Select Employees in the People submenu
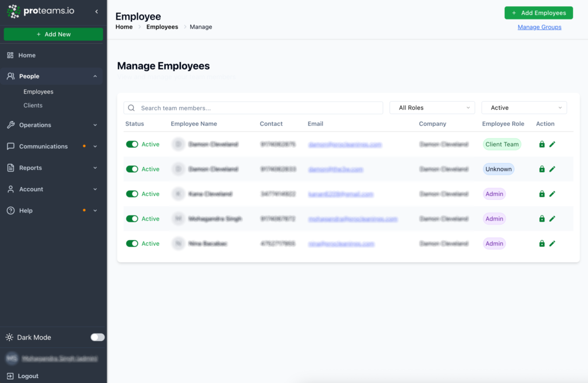The image size is (588, 383). (x=38, y=91)
